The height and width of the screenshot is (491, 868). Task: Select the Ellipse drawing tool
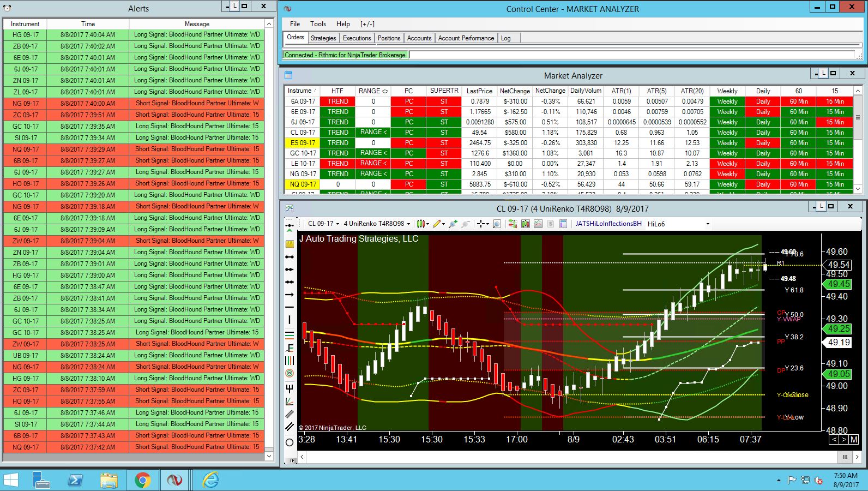(290, 442)
